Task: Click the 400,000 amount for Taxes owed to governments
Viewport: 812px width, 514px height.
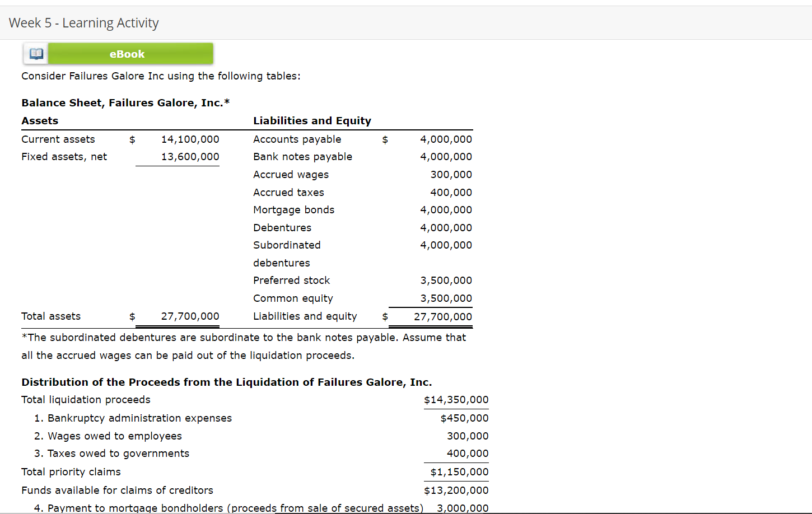Action: click(468, 454)
